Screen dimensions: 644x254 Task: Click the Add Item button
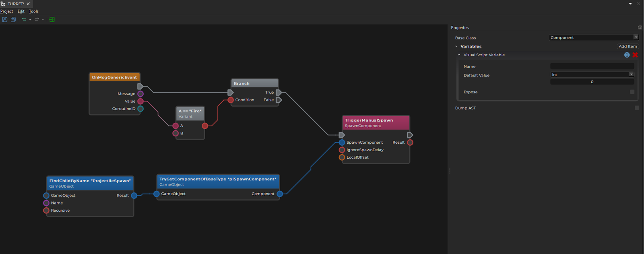tap(627, 46)
